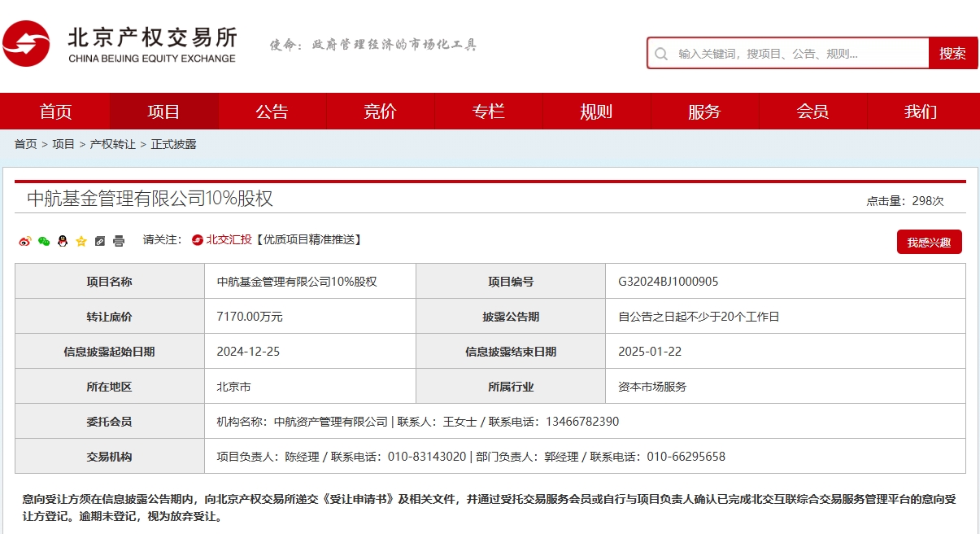Open the 首页 navigation tab

(55, 112)
